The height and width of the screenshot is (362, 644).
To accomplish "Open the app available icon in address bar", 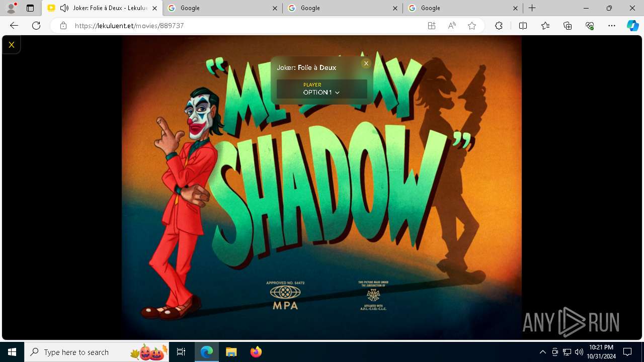I will coord(432,26).
